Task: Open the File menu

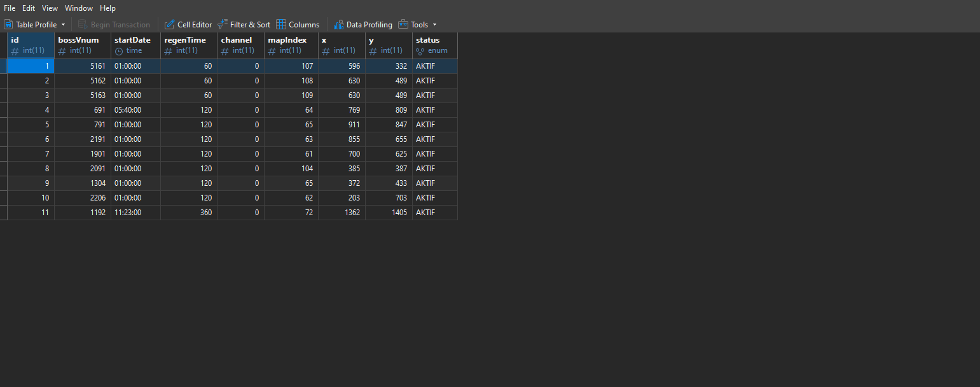Action: point(10,8)
